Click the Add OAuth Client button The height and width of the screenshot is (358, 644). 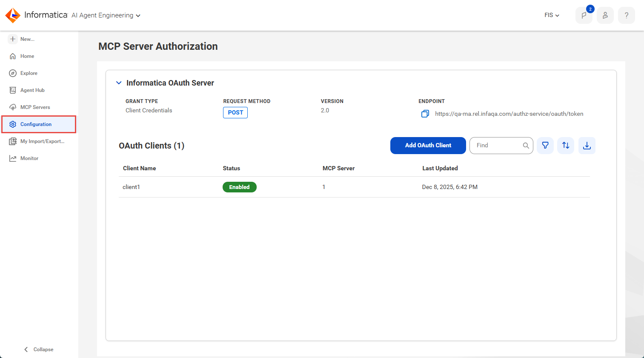(428, 146)
